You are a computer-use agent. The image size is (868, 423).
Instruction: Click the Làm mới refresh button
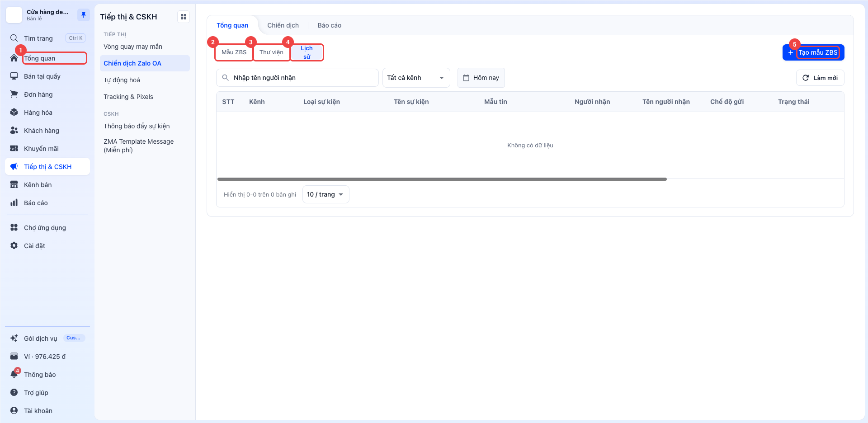pos(820,78)
